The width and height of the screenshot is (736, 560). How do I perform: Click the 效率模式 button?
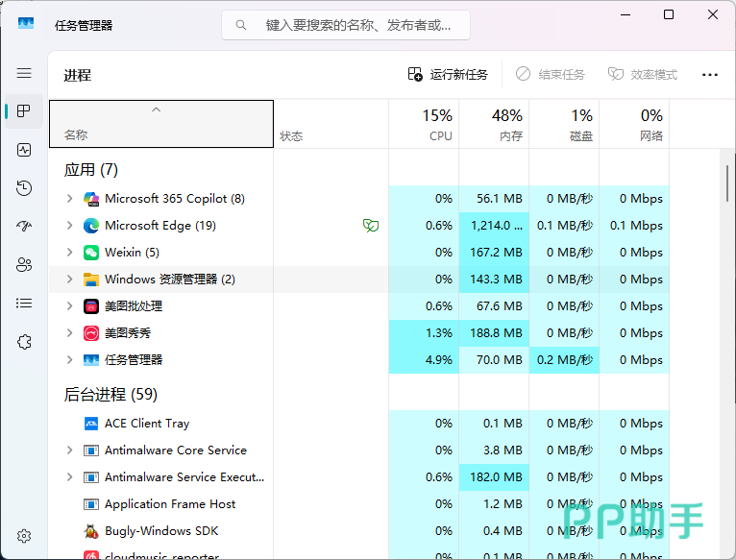(x=643, y=74)
